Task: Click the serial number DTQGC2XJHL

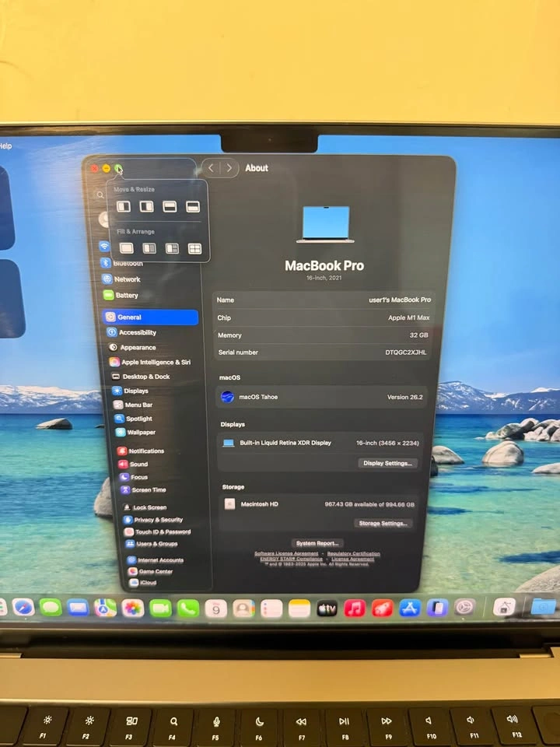Action: (x=406, y=352)
